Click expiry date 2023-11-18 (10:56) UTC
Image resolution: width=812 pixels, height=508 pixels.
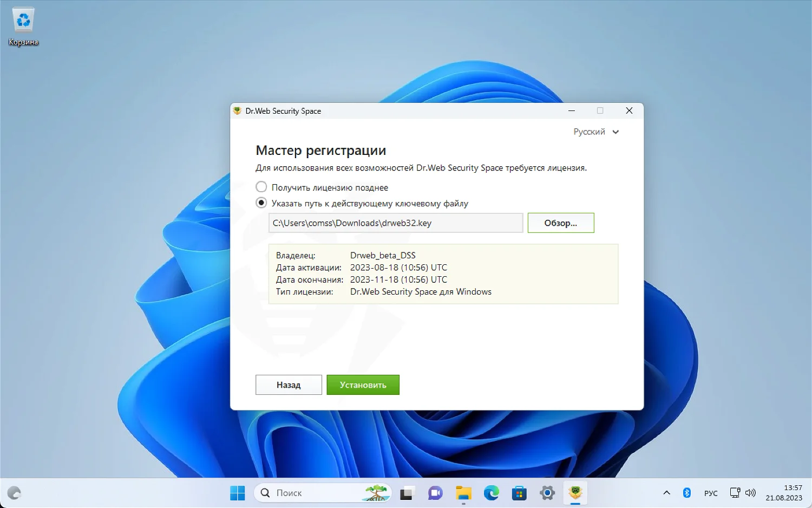(x=398, y=279)
